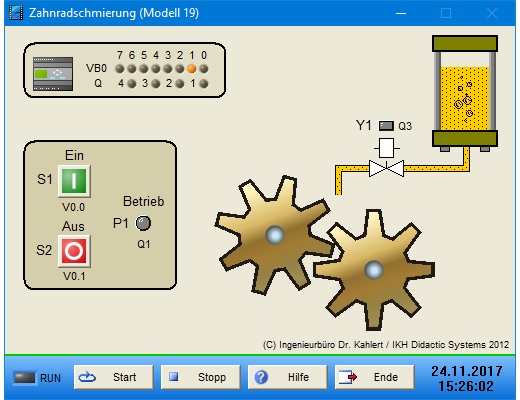Click the P1 Betrieb indicator lamp
Image resolution: width=520 pixels, height=400 pixels.
tap(143, 223)
